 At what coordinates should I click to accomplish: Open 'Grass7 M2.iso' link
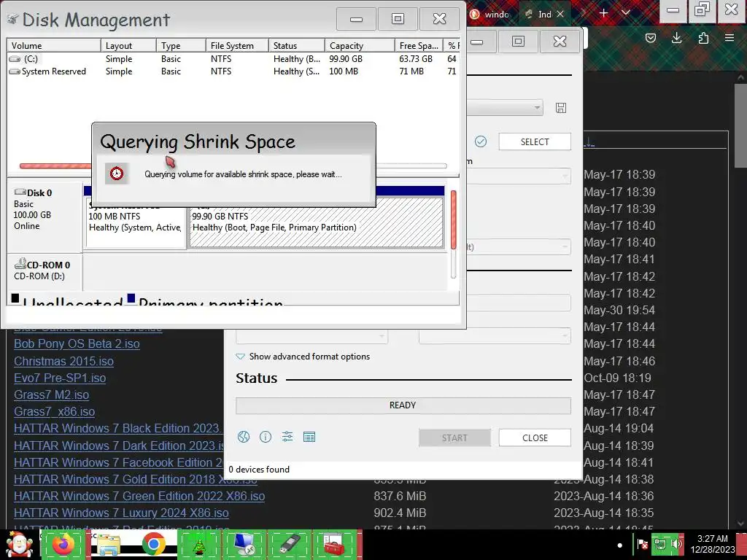pos(52,394)
